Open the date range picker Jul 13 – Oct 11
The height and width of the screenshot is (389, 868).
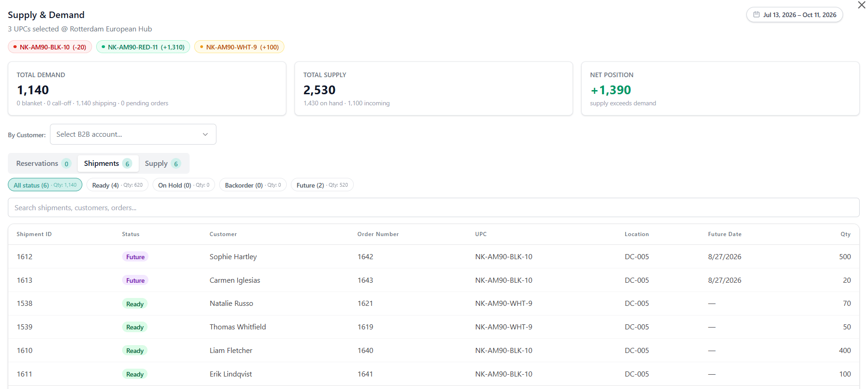click(x=794, y=15)
